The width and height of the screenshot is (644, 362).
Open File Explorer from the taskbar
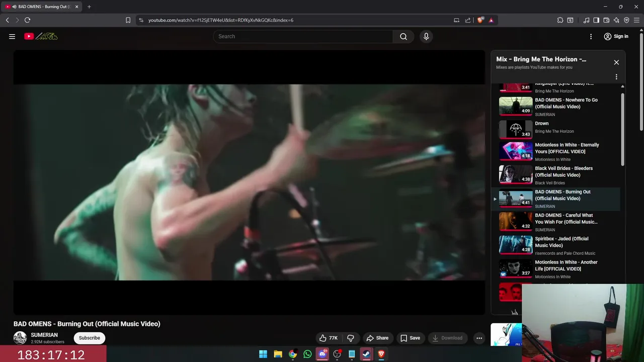click(278, 354)
